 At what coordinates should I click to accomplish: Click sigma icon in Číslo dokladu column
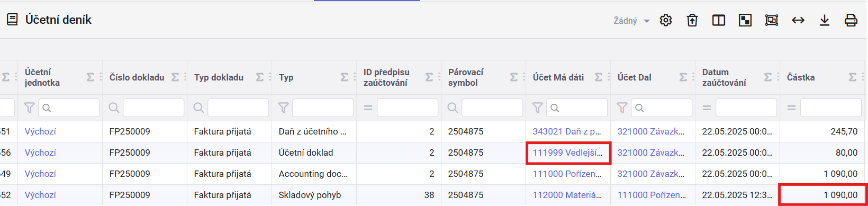tap(175, 77)
